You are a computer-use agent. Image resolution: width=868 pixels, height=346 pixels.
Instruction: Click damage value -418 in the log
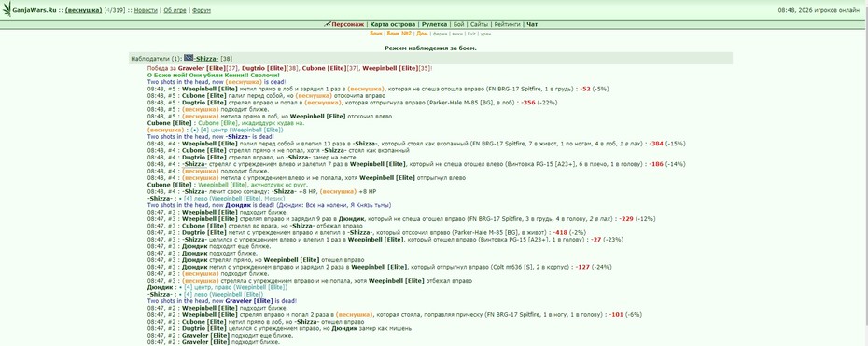click(x=560, y=233)
